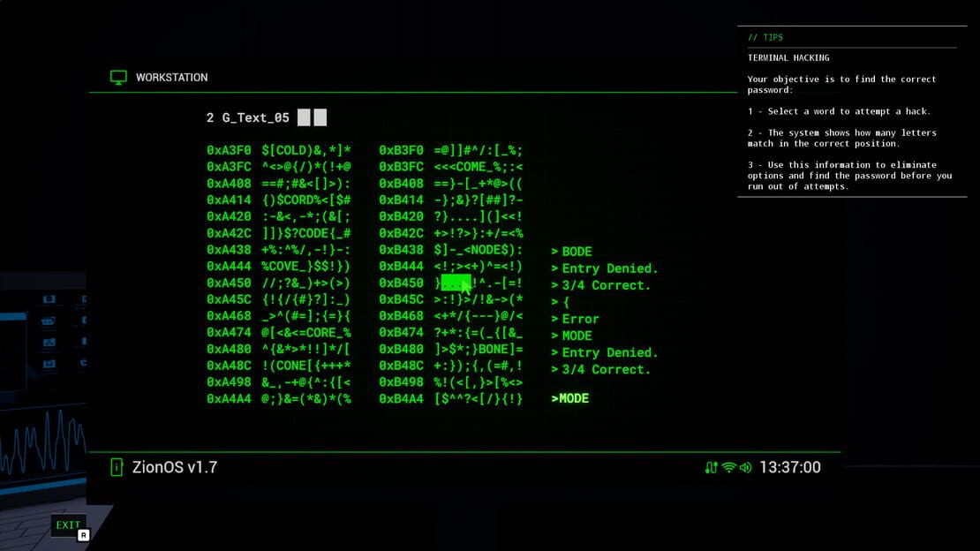Click the clock showing 13:37:00
This screenshot has width=980, height=551.
pos(790,468)
